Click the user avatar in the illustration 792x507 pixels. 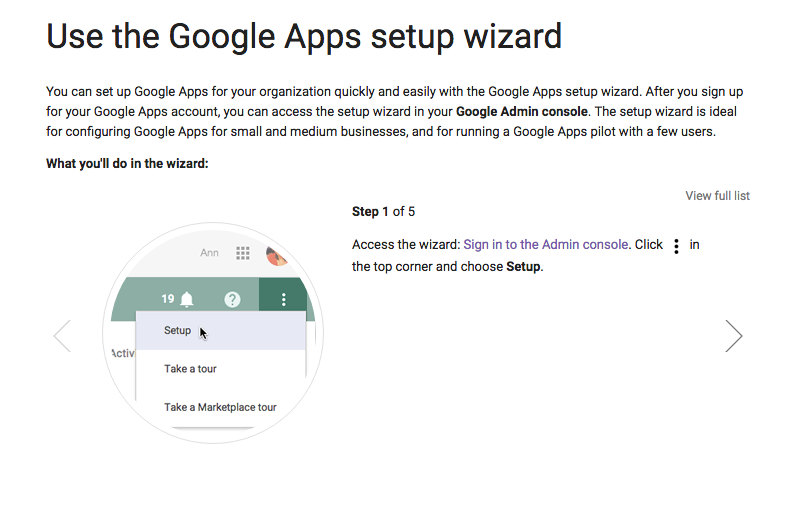[x=276, y=256]
